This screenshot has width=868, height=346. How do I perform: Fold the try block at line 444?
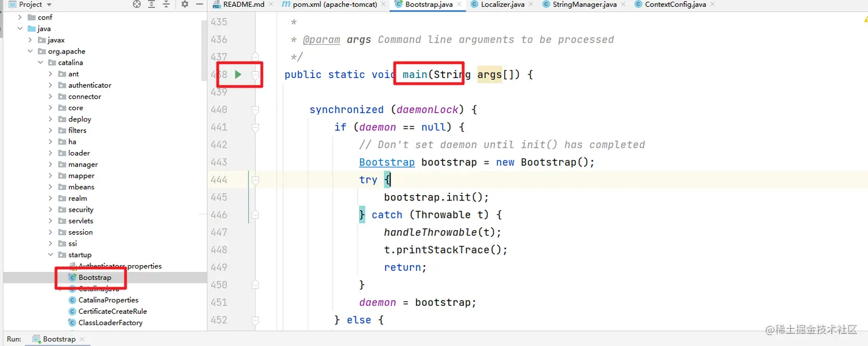255,180
